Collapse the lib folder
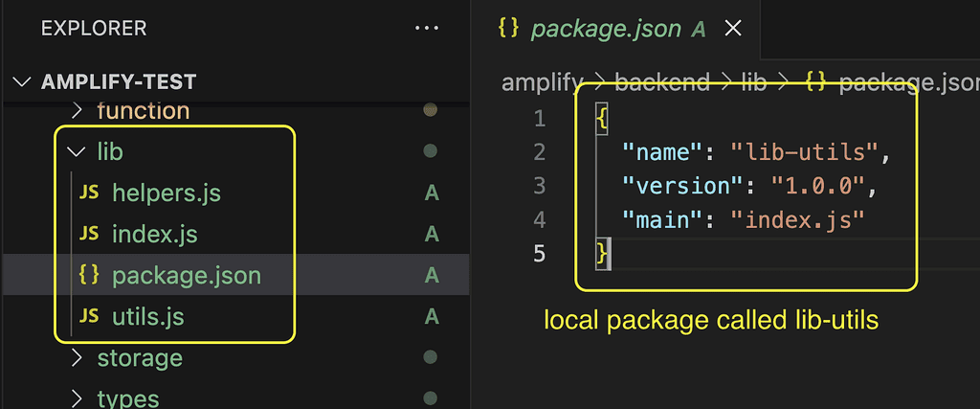This screenshot has height=409, width=980. coord(75,151)
